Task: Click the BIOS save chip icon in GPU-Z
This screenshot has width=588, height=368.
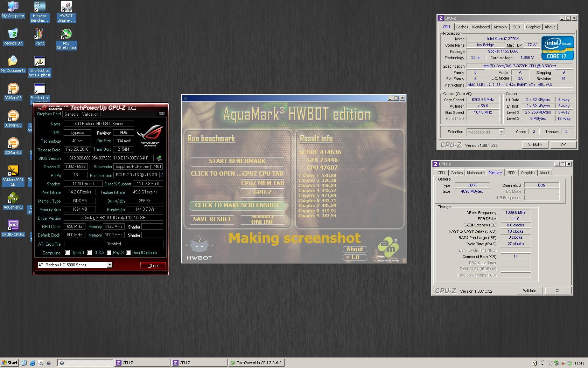Action: (159, 158)
